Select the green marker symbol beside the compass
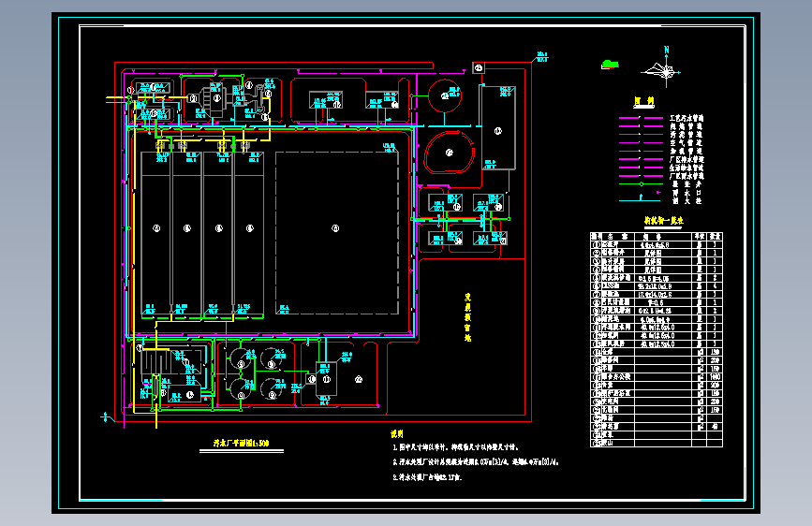 (610, 65)
